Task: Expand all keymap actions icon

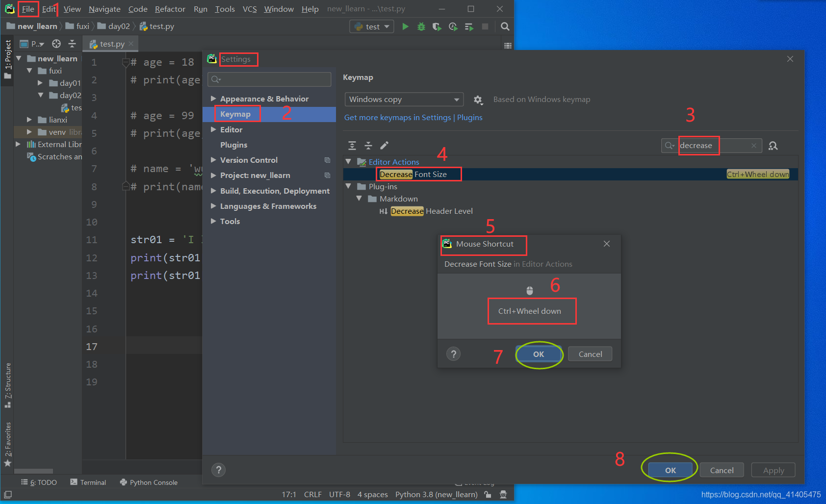Action: tap(352, 146)
